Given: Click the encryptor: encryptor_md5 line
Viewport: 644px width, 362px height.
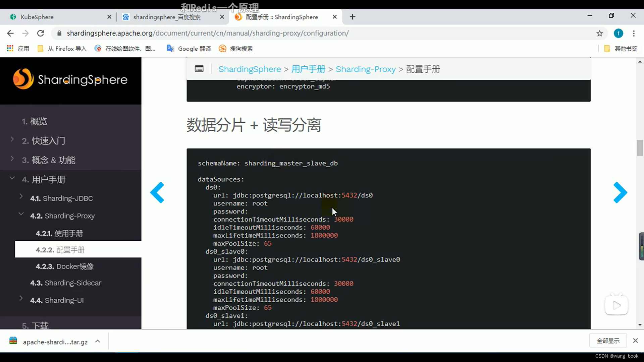Looking at the screenshot, I should click(x=283, y=86).
